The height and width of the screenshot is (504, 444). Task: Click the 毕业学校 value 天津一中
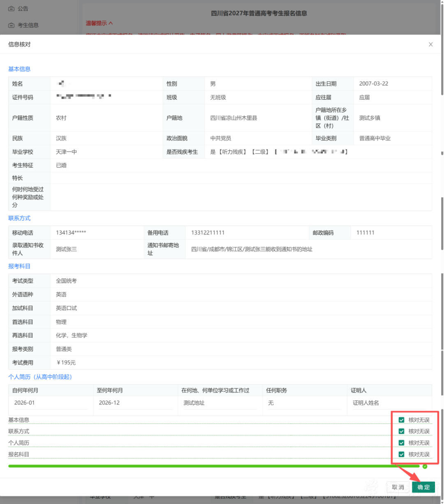coord(66,152)
